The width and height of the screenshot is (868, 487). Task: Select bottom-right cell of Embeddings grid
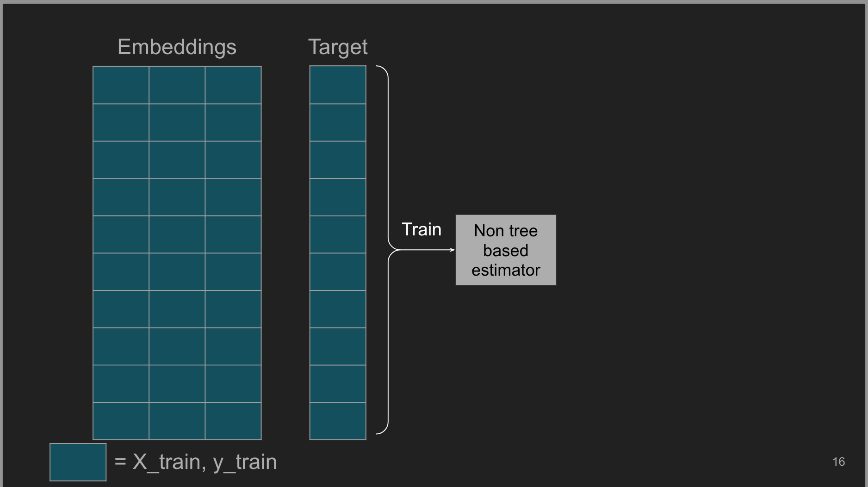[233, 421]
